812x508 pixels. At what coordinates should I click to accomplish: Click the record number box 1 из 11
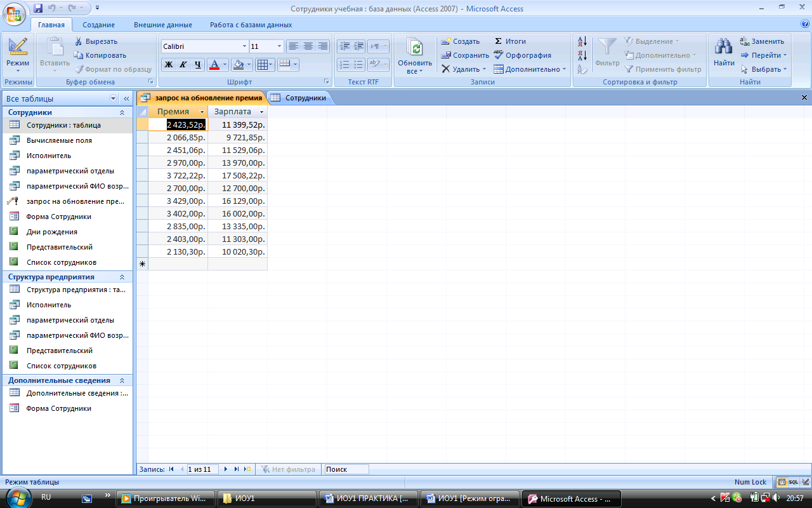tap(202, 469)
